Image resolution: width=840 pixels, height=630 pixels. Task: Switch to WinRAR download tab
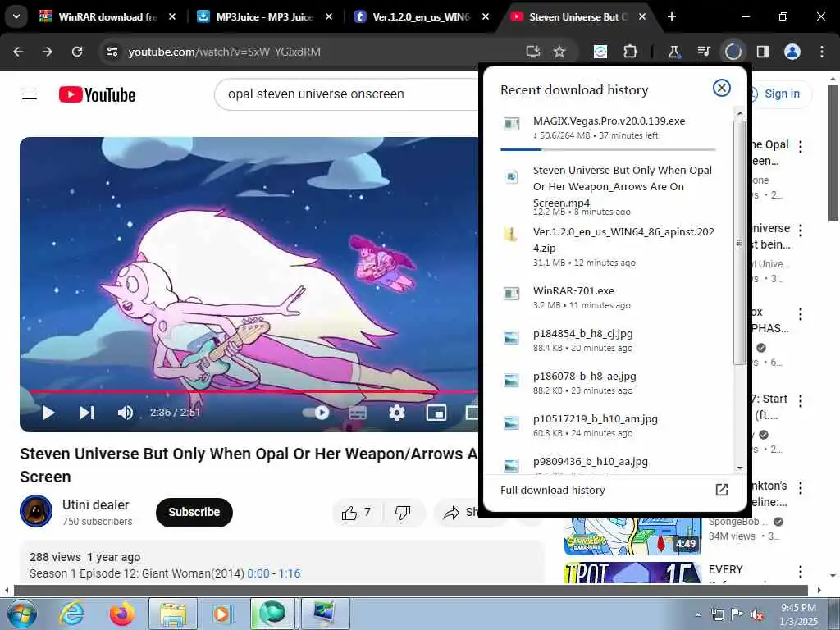coord(109,17)
